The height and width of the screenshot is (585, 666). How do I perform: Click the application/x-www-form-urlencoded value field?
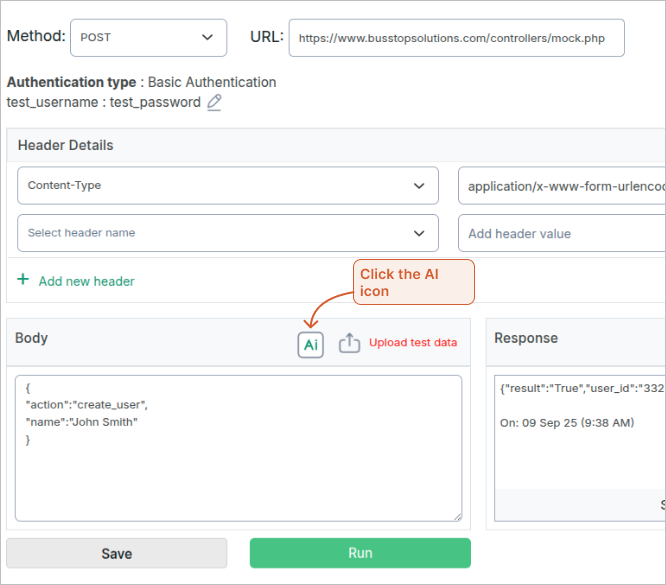[560, 185]
